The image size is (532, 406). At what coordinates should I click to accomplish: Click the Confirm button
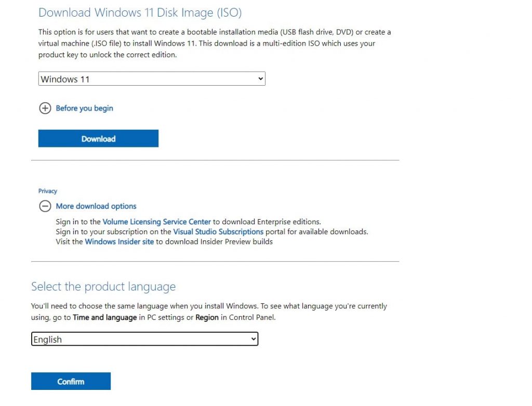coord(71,381)
